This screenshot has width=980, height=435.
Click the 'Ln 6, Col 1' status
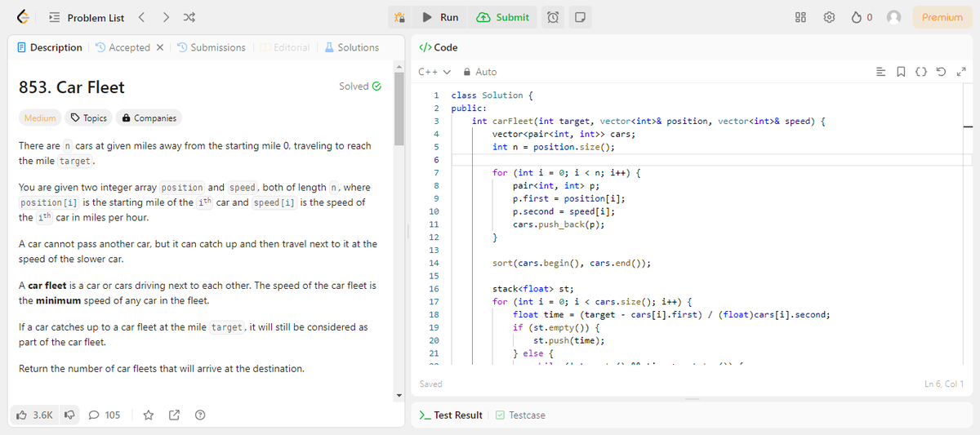click(943, 384)
